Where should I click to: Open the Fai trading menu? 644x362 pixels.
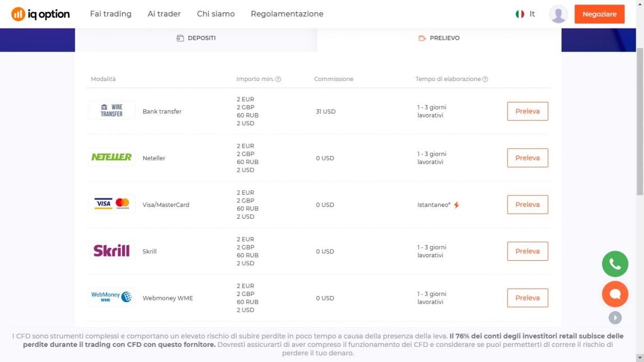[x=110, y=14]
